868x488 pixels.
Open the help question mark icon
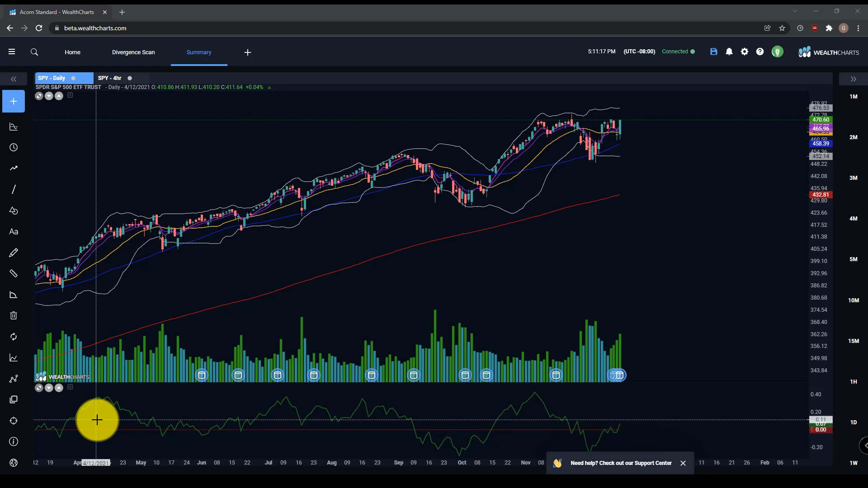click(x=760, y=52)
